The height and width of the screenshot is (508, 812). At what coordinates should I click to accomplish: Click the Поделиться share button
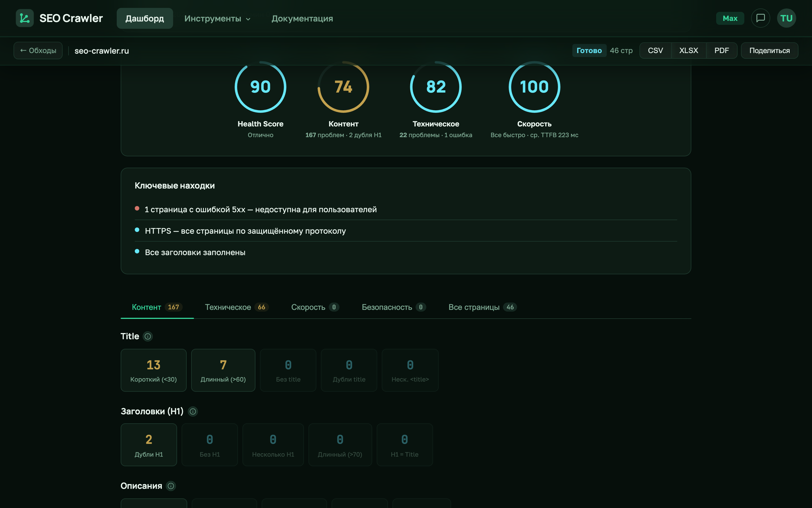point(769,51)
